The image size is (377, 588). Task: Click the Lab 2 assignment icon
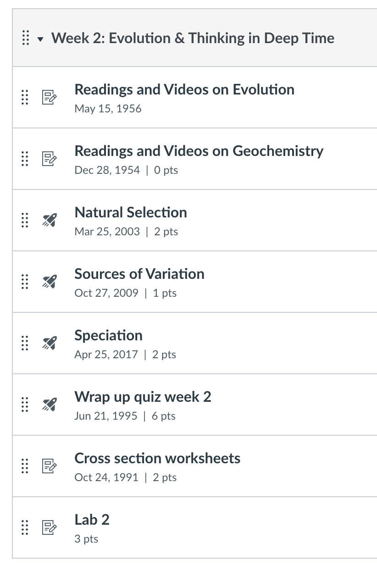coord(49,527)
